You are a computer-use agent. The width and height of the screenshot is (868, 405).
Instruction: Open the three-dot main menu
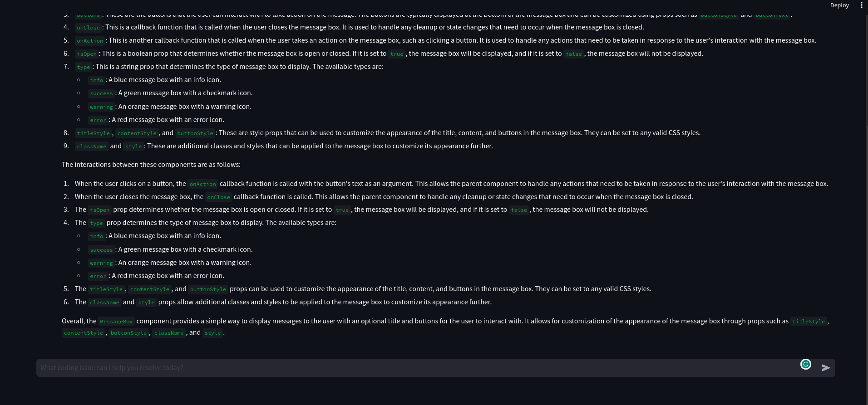861,5
